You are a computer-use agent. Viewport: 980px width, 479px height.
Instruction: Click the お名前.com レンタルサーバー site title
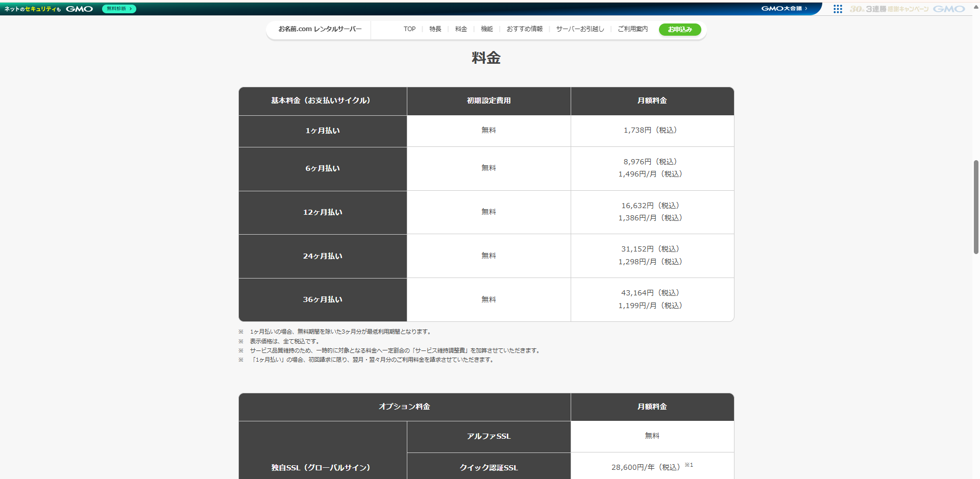click(x=320, y=29)
